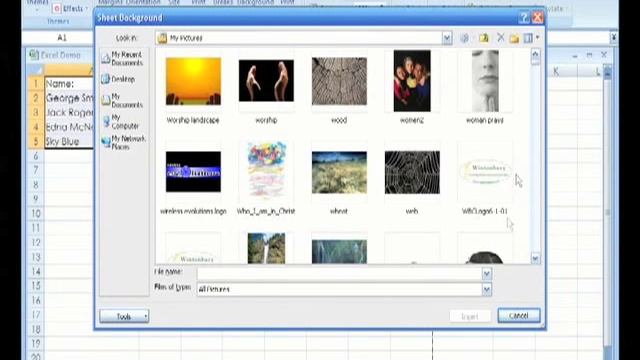Select column K header in Excel
Image resolution: width=640 pixels, height=360 pixels.
click(x=556, y=71)
